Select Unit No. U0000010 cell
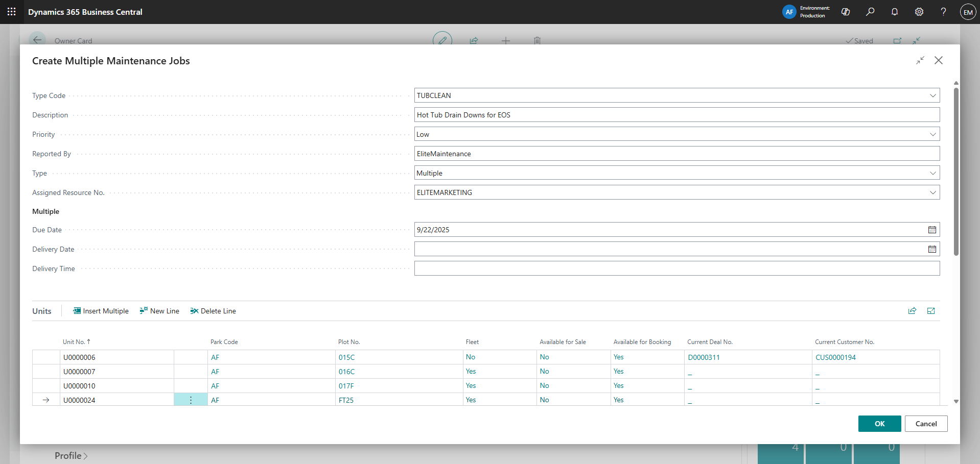Screen dimensions: 980x464 [117, 386]
